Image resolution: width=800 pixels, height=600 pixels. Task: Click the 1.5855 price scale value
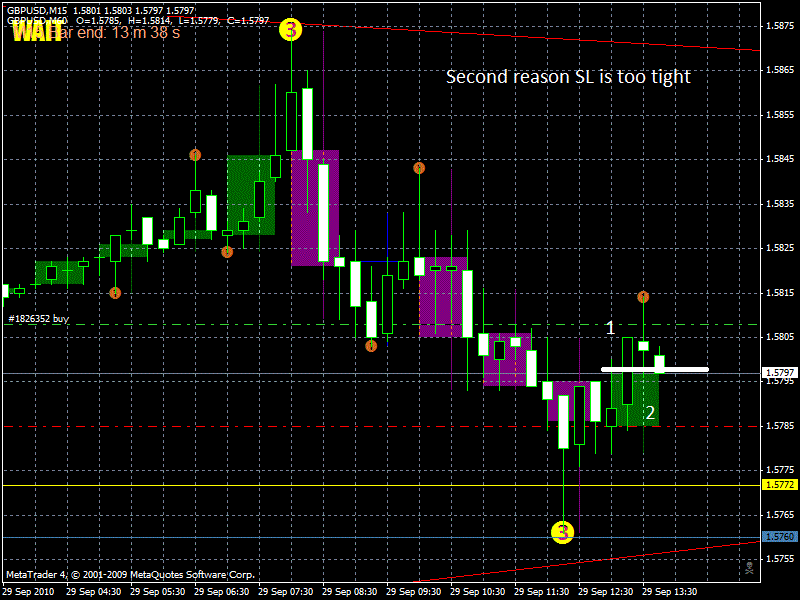(780, 115)
